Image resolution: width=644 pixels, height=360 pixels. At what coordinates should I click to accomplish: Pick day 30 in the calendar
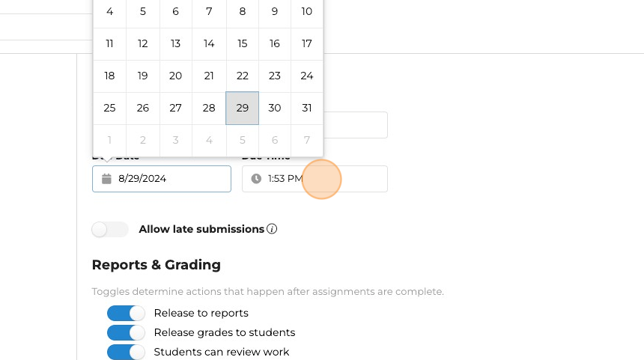click(x=275, y=108)
